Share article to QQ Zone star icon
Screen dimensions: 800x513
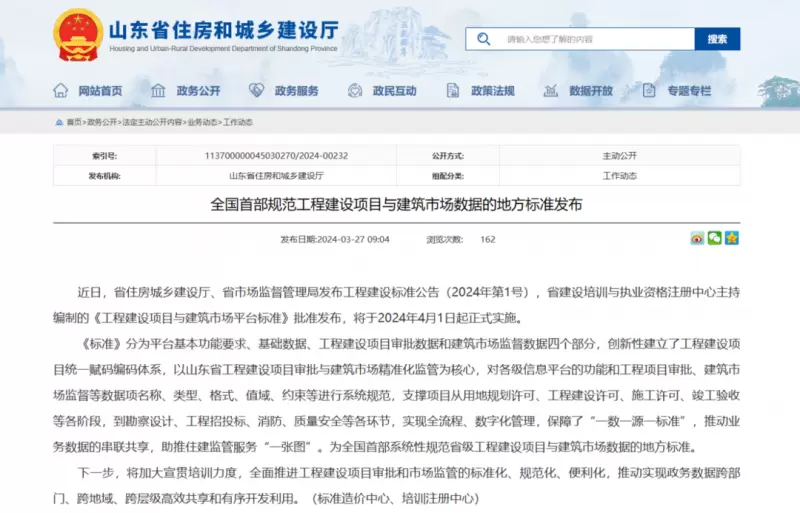coord(731,238)
